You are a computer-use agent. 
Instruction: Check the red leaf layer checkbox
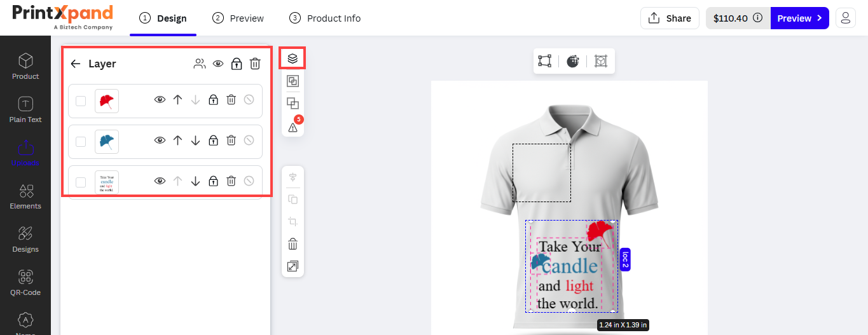pyautogui.click(x=81, y=100)
